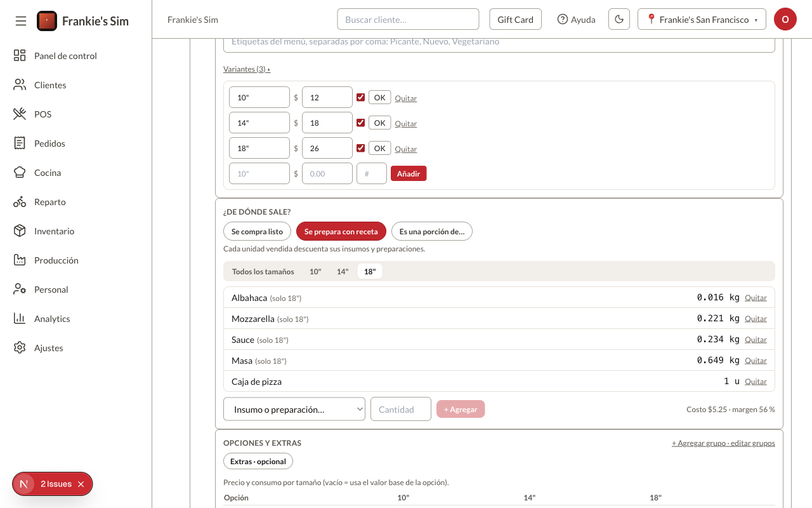Uncheck the 18" variant checkbox
Viewport: 812px width, 508px height.
(x=360, y=148)
